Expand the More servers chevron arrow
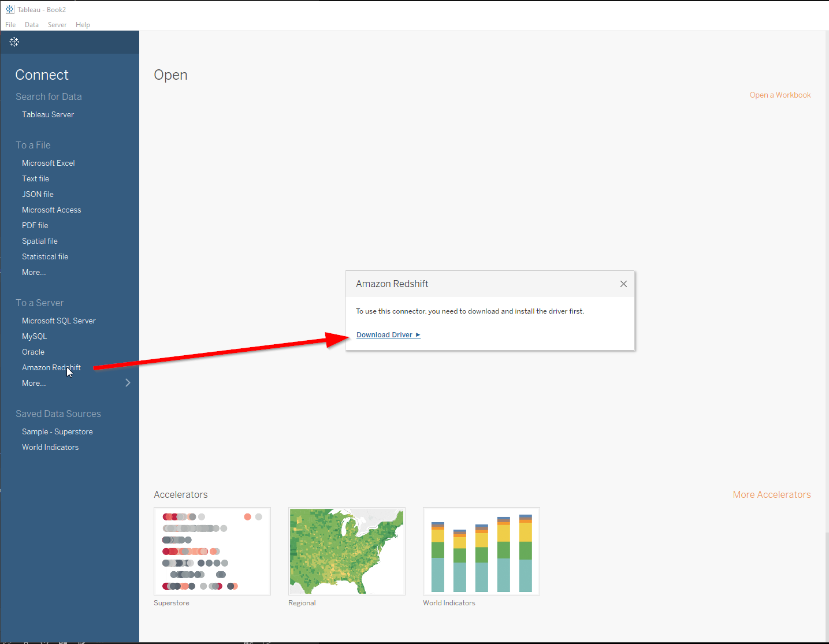This screenshot has height=644, width=829. point(128,383)
